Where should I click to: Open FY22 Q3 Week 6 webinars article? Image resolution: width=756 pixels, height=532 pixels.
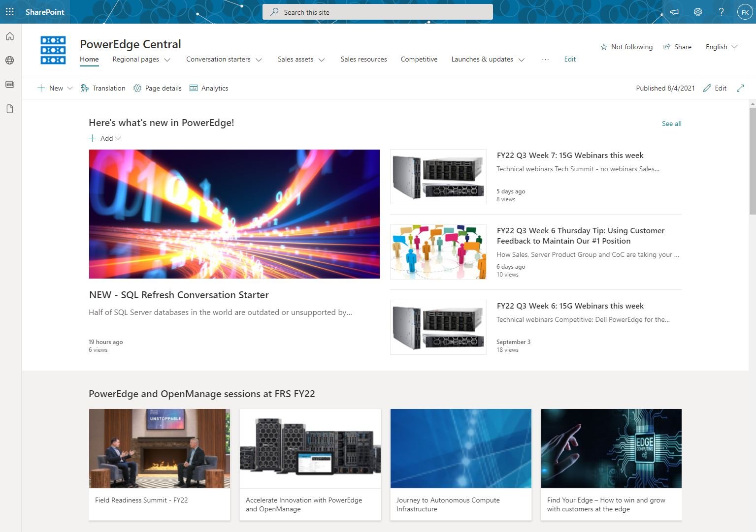coord(570,306)
